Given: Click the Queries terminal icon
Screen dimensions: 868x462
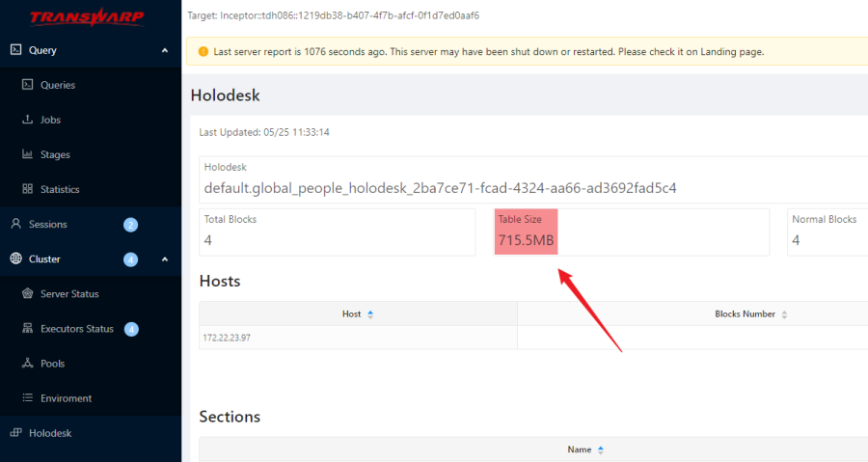Looking at the screenshot, I should coord(27,85).
